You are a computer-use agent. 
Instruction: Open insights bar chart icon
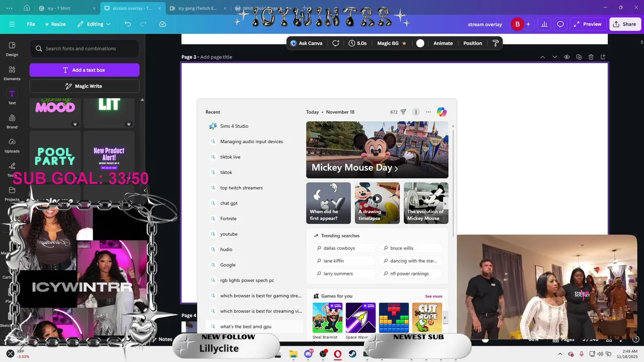point(544,24)
